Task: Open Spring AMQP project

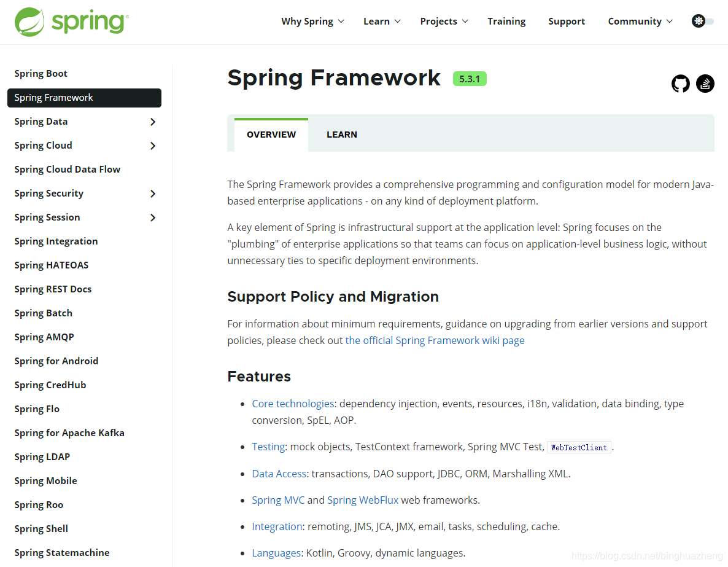Action: 44,337
